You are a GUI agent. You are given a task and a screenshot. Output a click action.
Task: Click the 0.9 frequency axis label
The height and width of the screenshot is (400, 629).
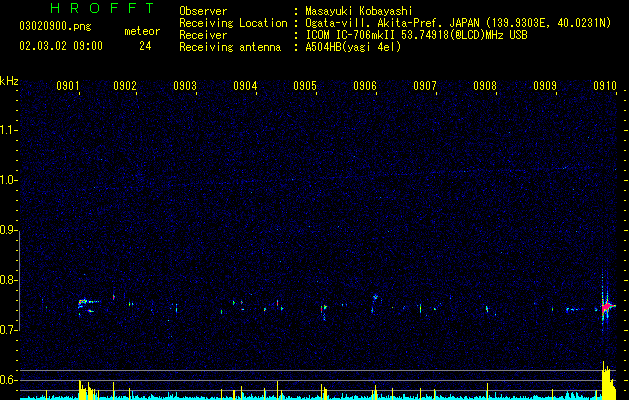(x=8, y=230)
